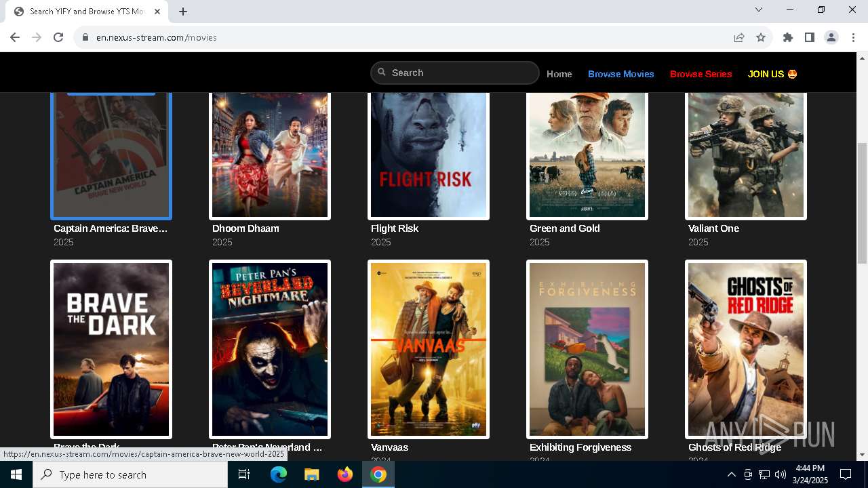Bookmark this page with the star icon
The image size is (868, 488).
(x=761, y=37)
